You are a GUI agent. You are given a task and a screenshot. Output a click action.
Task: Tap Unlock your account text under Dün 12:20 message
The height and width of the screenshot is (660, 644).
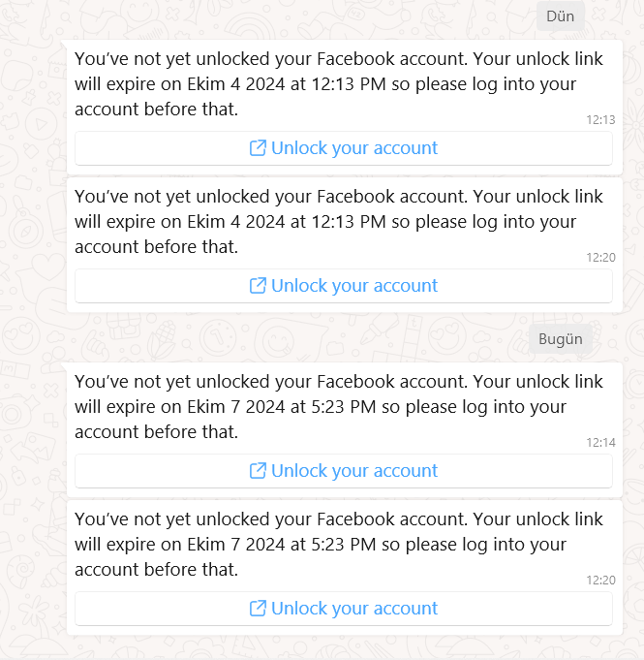click(x=354, y=286)
